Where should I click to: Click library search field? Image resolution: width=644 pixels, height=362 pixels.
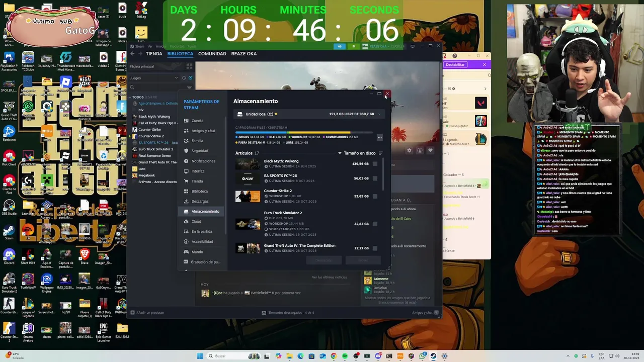click(x=156, y=87)
